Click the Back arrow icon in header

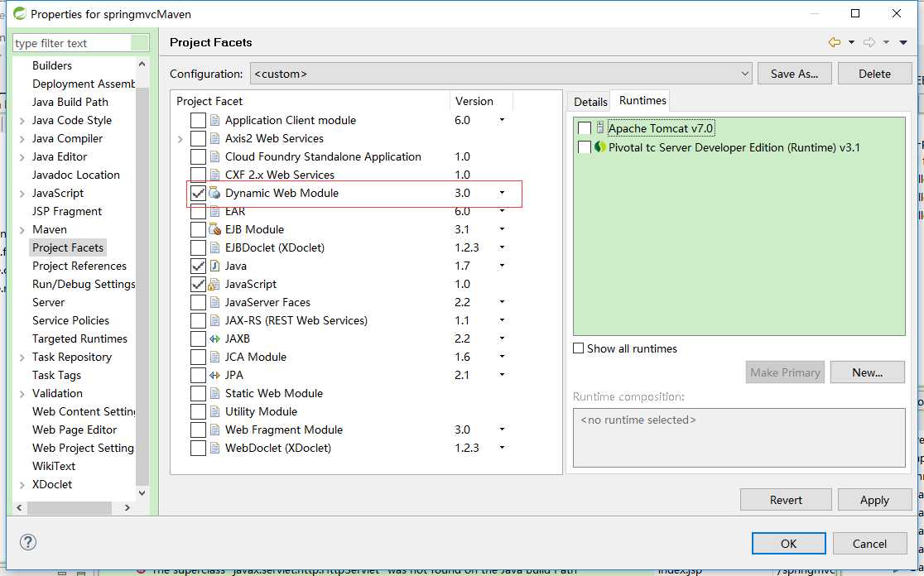click(835, 42)
